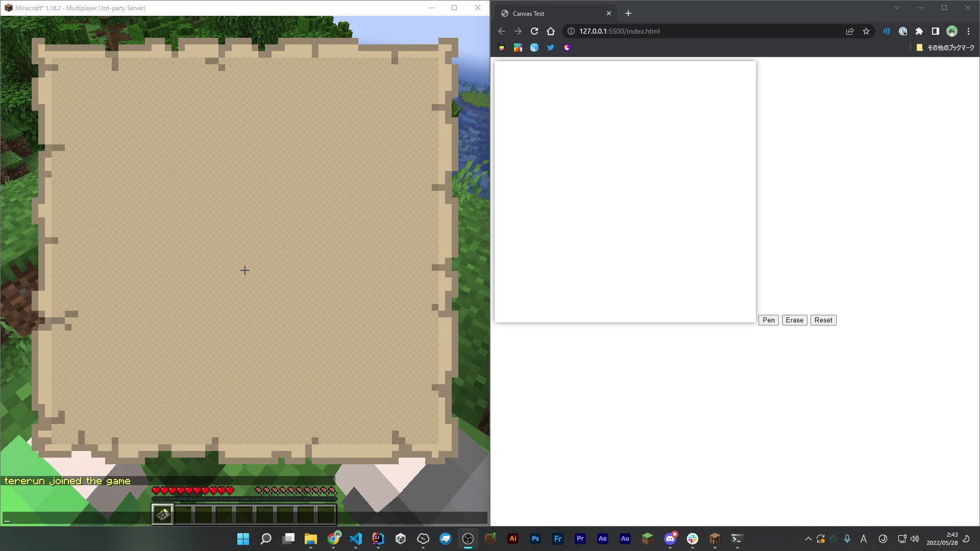Open the light-blue round bookmark icon
The height and width of the screenshot is (551, 980).
[534, 47]
